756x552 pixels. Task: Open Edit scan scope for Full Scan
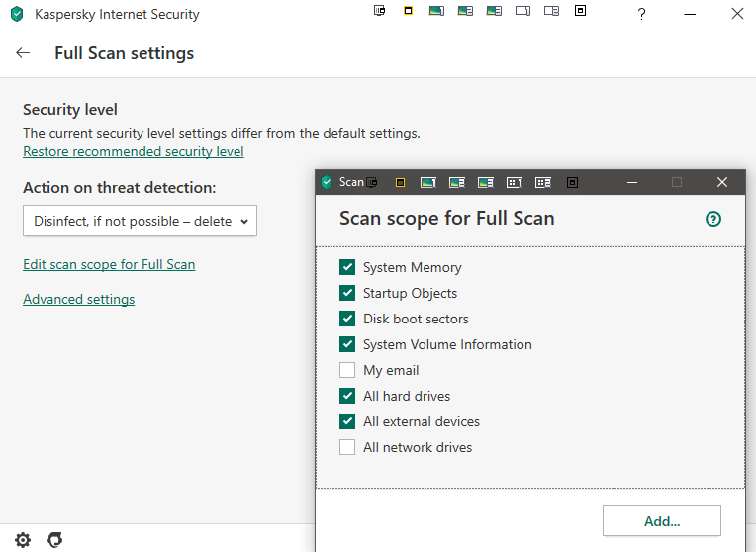click(x=109, y=264)
